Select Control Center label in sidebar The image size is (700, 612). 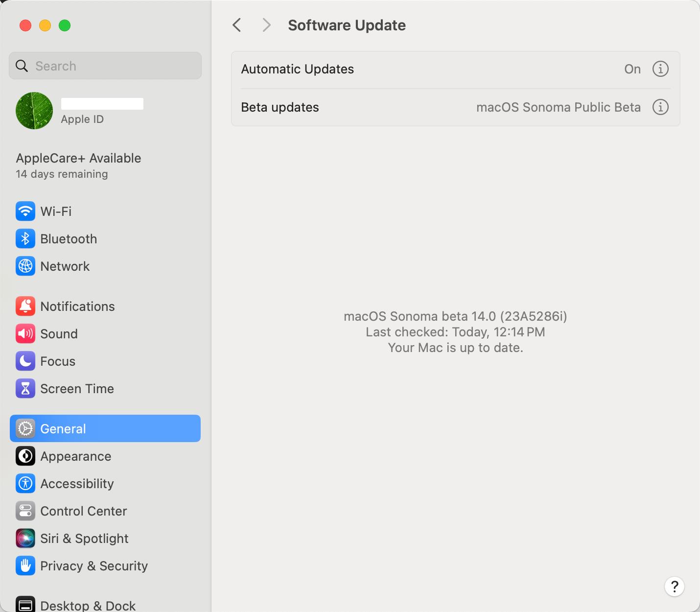(x=83, y=511)
